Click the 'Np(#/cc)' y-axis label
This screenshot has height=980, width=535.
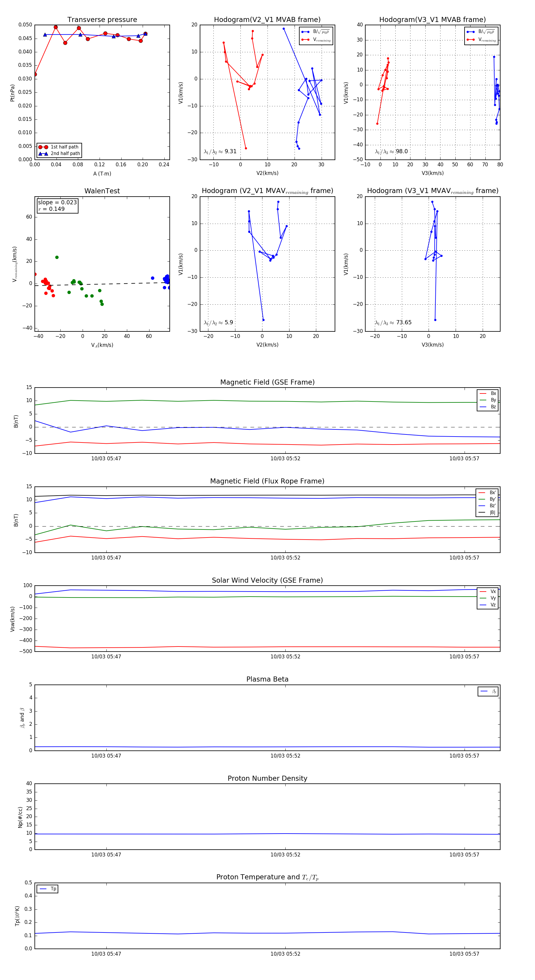click(20, 817)
